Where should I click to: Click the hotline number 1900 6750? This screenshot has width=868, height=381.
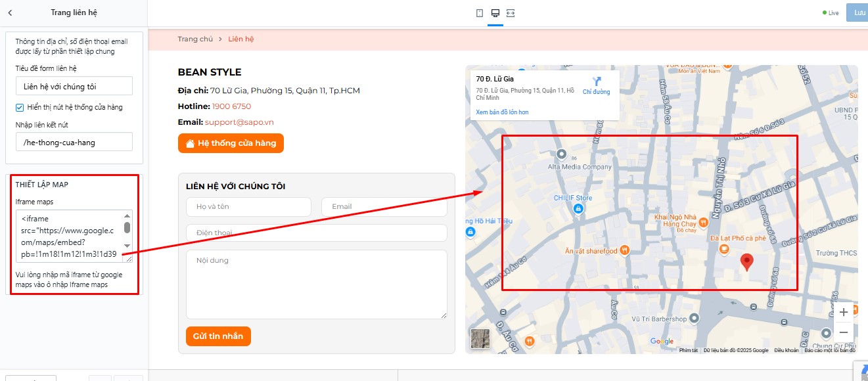click(x=231, y=106)
